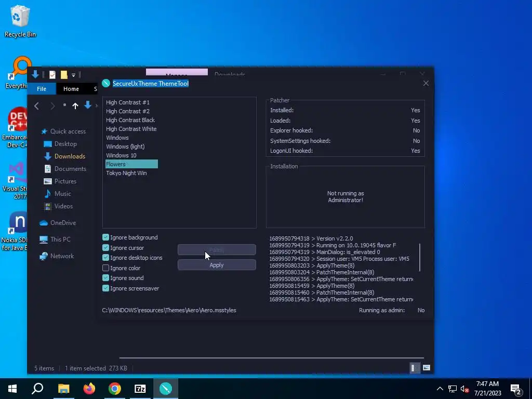Screen dimensions: 532x399
Task: Close the ThemeTool dialog
Action: pyautogui.click(x=426, y=83)
